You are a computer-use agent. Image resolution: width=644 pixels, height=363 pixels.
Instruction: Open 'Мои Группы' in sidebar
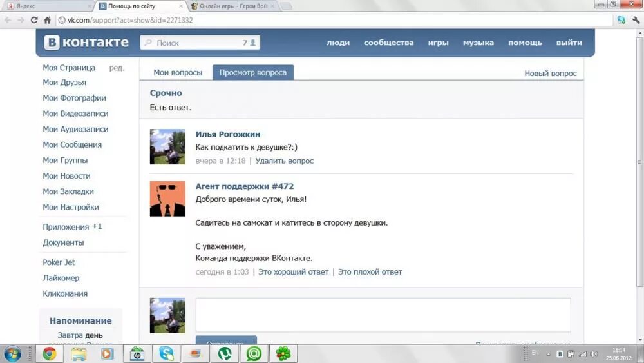pos(65,161)
